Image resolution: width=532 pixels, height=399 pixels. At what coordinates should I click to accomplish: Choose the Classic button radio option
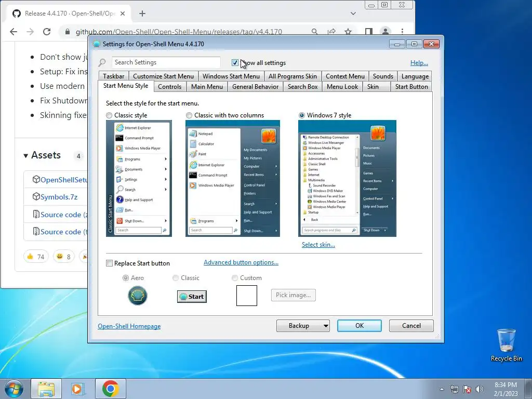pos(176,278)
